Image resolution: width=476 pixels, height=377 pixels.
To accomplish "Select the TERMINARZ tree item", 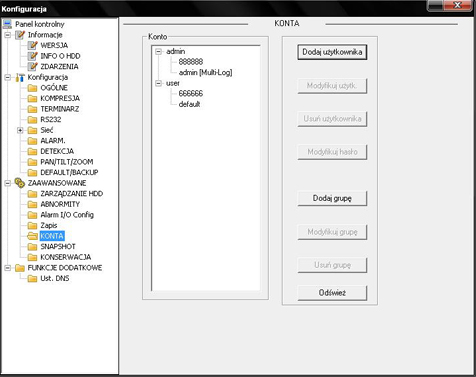I will click(60, 109).
